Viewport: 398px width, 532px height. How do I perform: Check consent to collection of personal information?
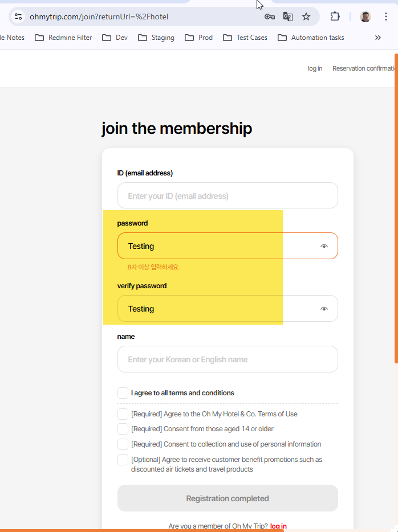[x=123, y=444]
